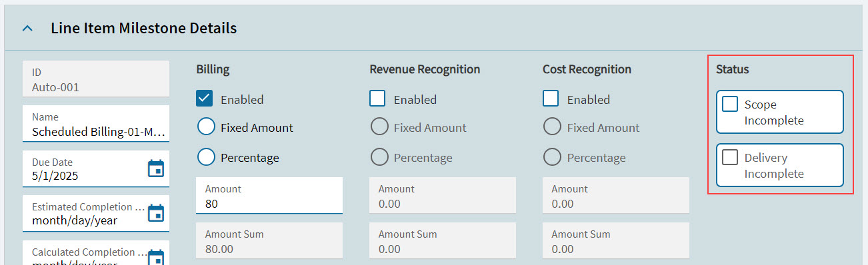This screenshot has height=265, width=868.
Task: Uncheck the Billing Enabled checkbox
Action: click(x=205, y=99)
